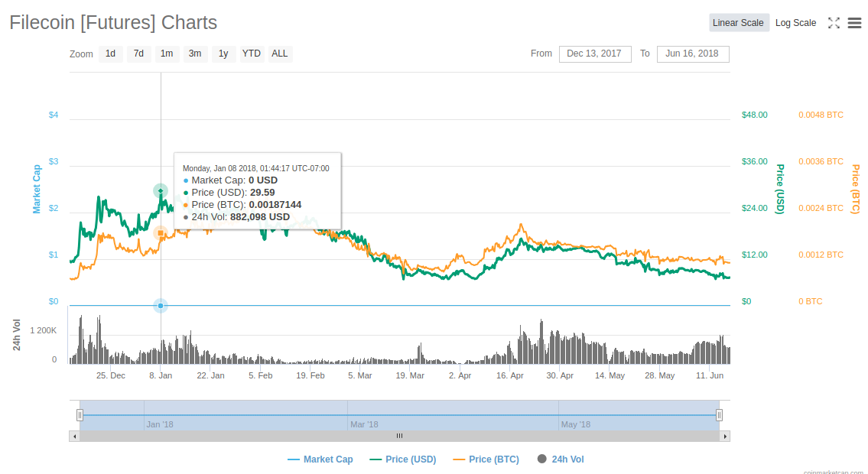The image size is (868, 474).
Task: Switch to Linear Scale
Action: point(739,23)
